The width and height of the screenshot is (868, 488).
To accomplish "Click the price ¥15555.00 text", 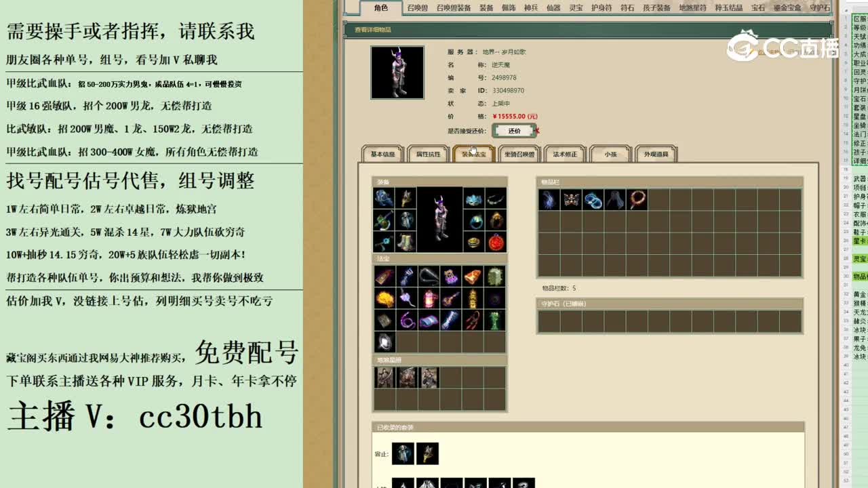I will click(515, 117).
